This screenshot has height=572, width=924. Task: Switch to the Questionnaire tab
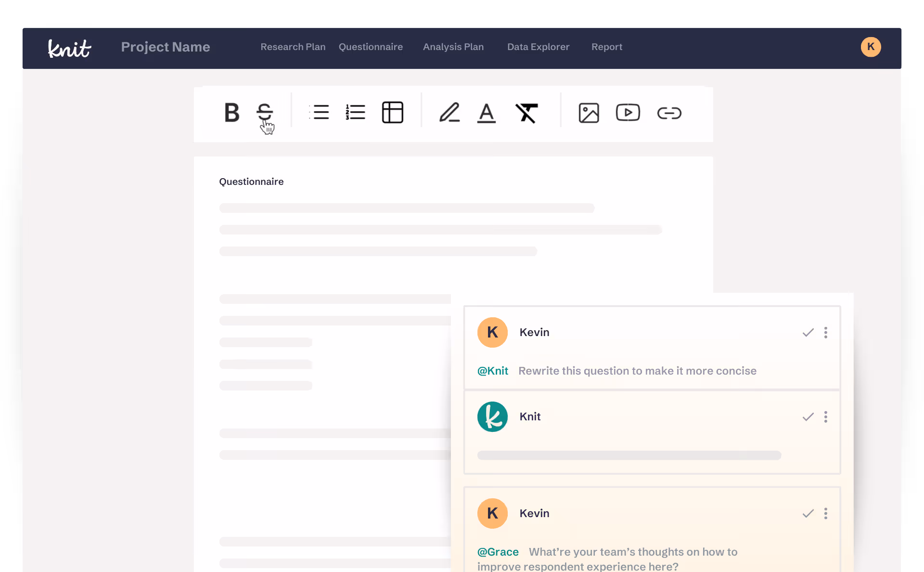(x=371, y=47)
